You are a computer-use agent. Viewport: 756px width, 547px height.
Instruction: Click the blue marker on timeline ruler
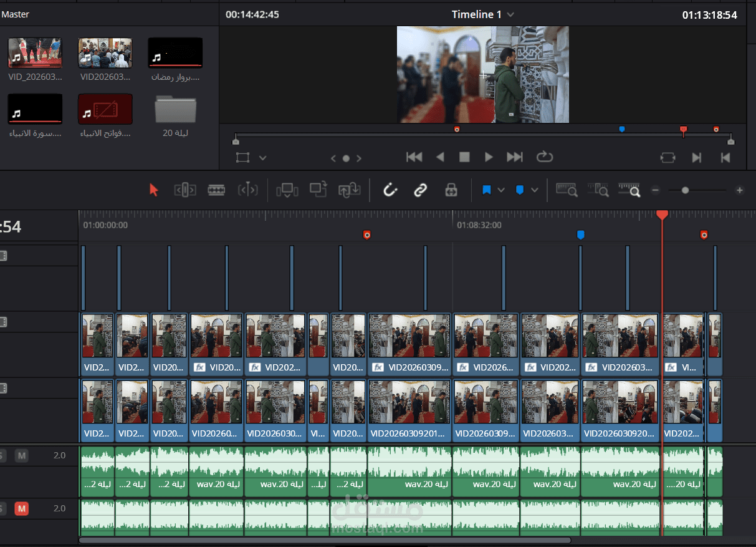[580, 235]
